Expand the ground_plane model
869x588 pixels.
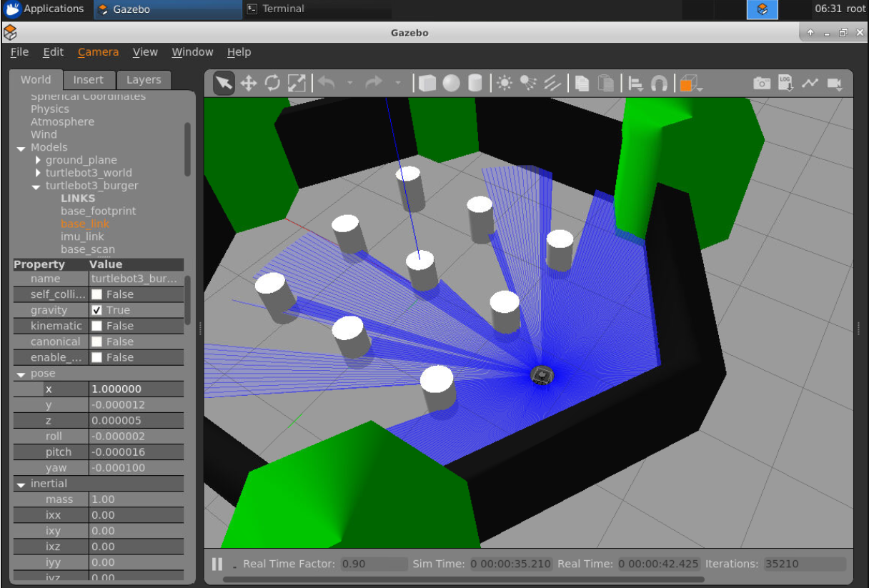[x=38, y=160]
